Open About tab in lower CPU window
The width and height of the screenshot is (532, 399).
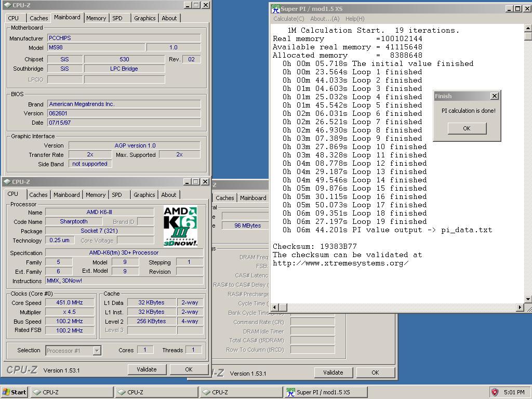coord(169,195)
